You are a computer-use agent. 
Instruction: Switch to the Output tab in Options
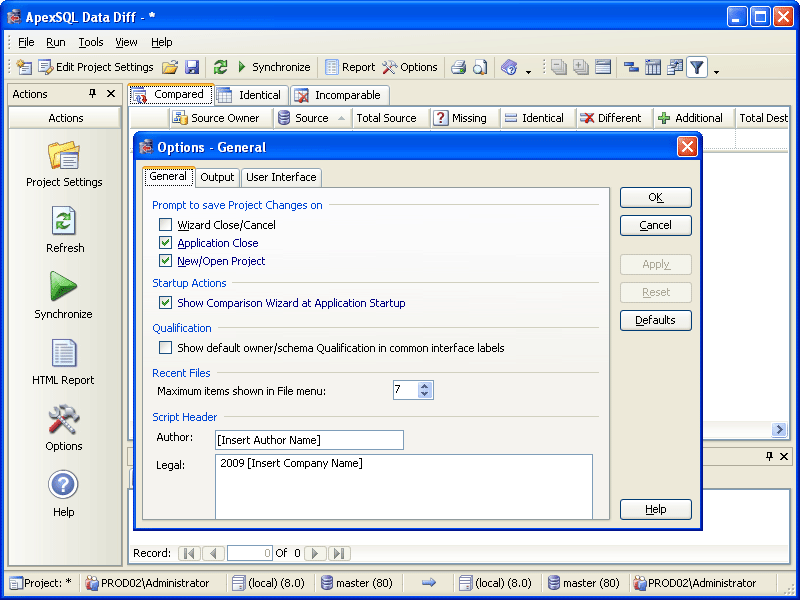[x=217, y=177]
